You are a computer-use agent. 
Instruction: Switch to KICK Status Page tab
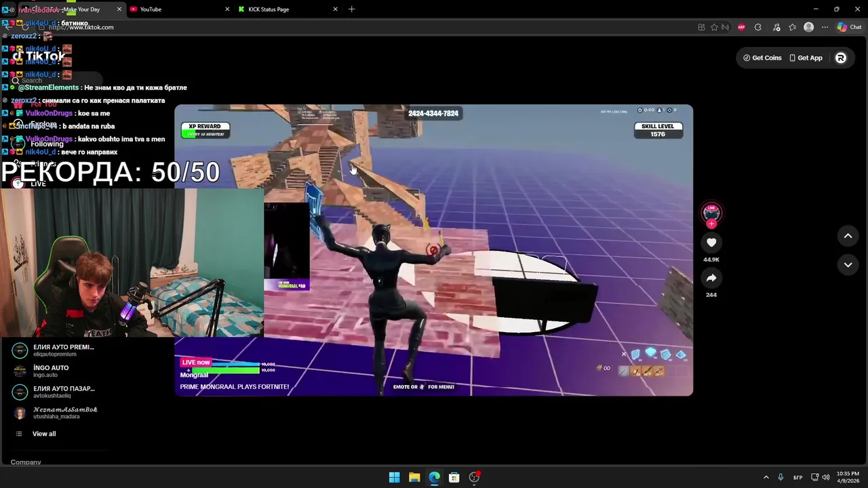point(288,9)
